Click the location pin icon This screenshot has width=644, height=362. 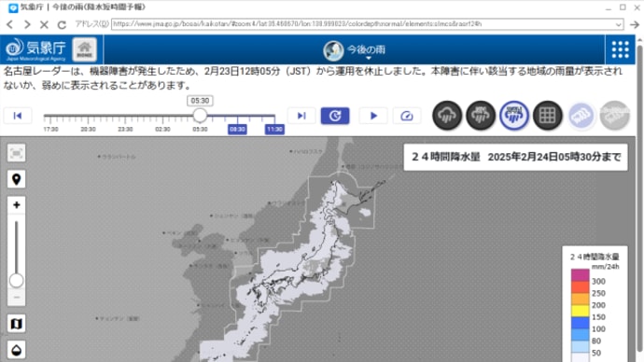(x=17, y=179)
